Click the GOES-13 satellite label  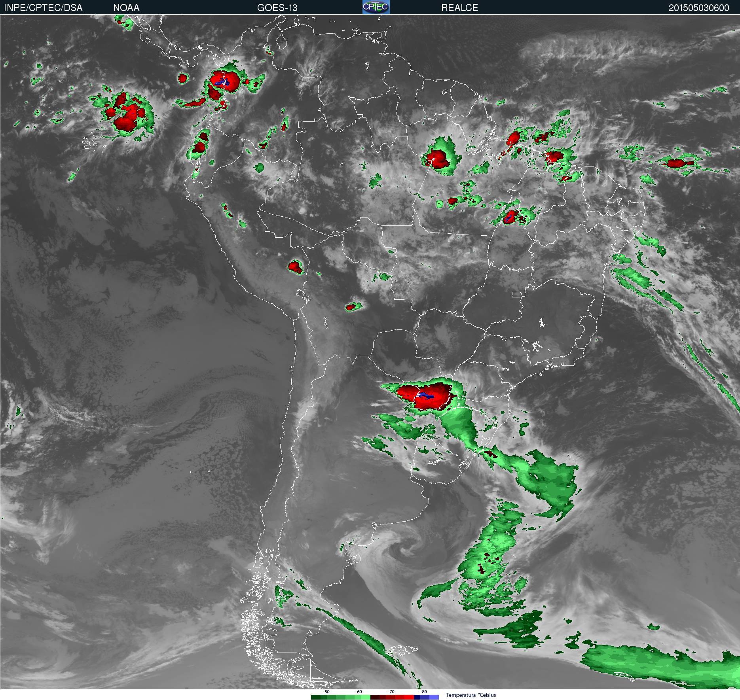click(277, 8)
